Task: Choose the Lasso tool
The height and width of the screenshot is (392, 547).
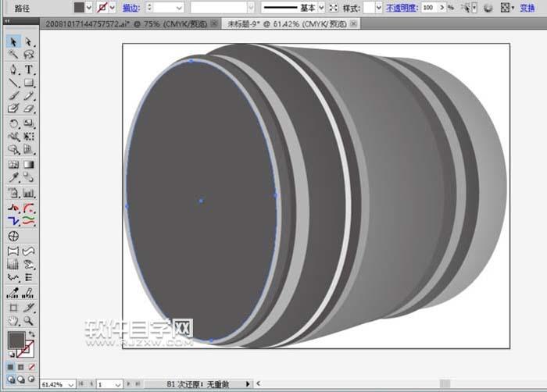Action: [29, 55]
